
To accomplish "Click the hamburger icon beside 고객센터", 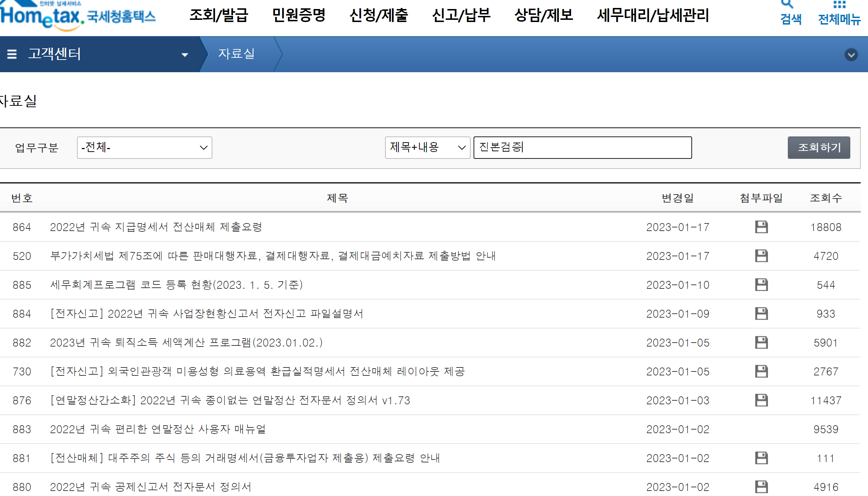I will [12, 54].
